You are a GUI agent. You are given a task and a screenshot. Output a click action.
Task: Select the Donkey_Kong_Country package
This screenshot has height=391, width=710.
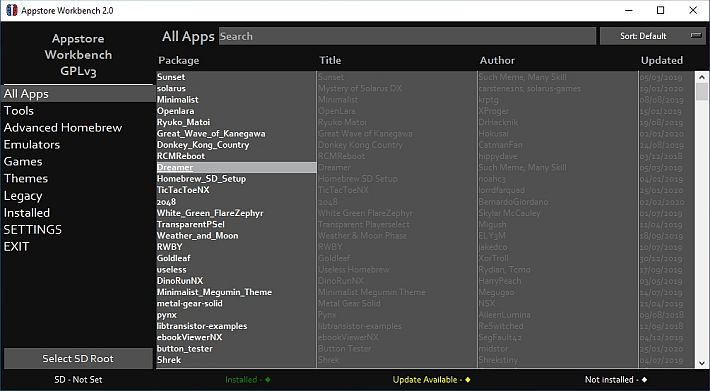pos(236,145)
